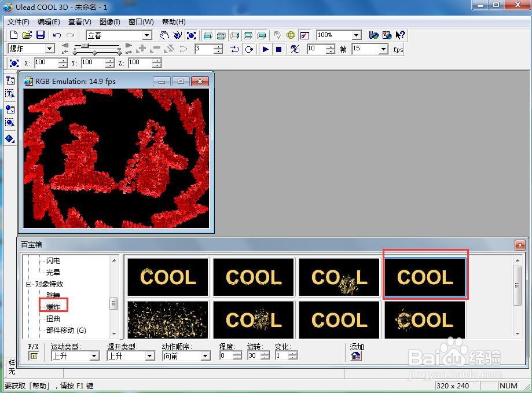Image resolution: width=532 pixels, height=393 pixels.
Task: Select 扭曲 in the effects tree
Action: point(53,319)
